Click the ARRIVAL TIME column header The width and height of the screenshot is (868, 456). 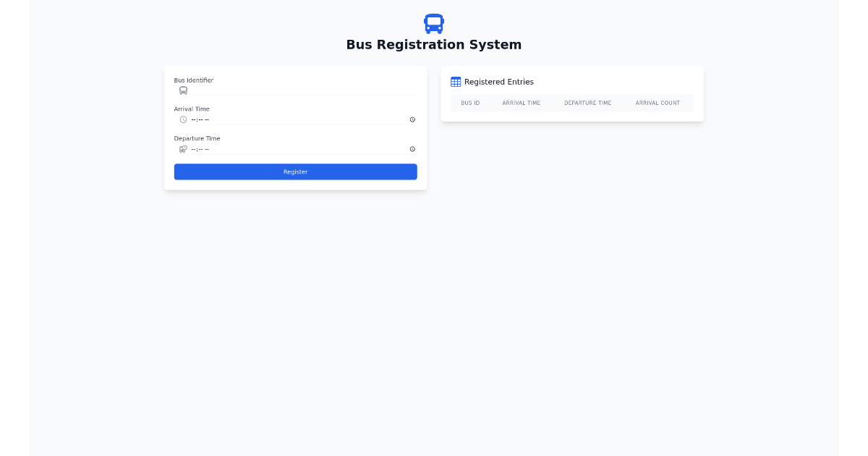tap(522, 103)
